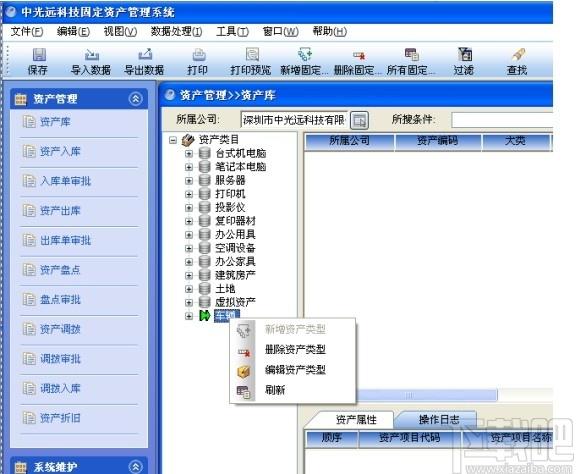This screenshot has width=576, height=474.
Task: Collapse the 系统维护 sidebar panel chevron
Action: coord(136,467)
